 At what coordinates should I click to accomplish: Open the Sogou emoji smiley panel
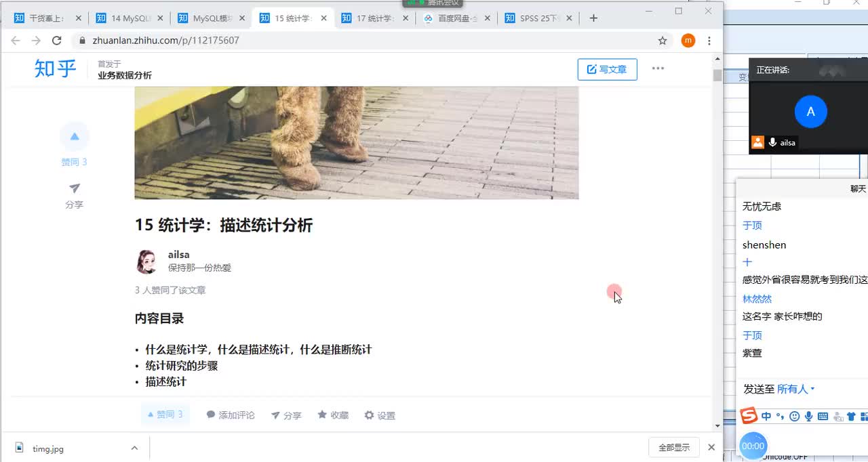click(x=794, y=417)
